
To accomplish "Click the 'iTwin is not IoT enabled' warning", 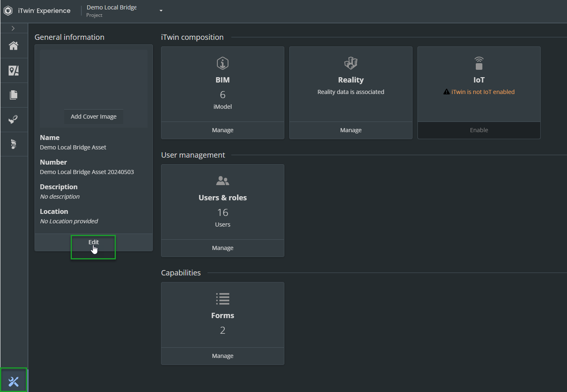I will pos(483,92).
